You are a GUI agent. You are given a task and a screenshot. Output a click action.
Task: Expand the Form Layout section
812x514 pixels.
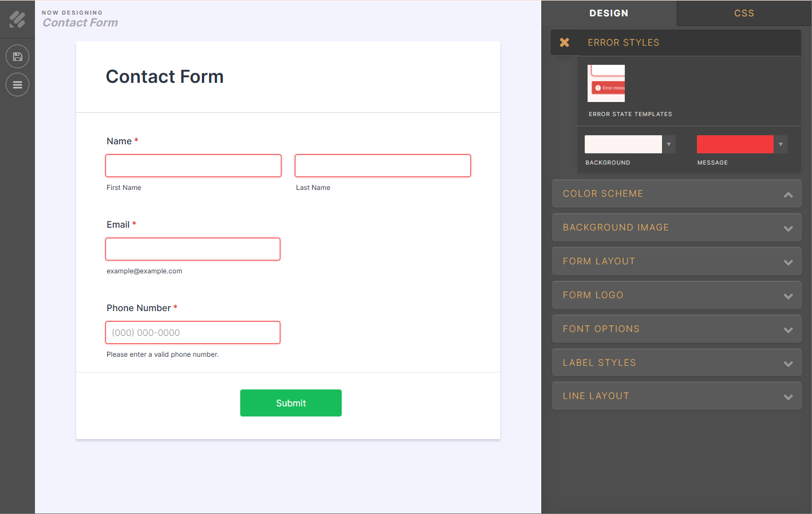(788, 262)
